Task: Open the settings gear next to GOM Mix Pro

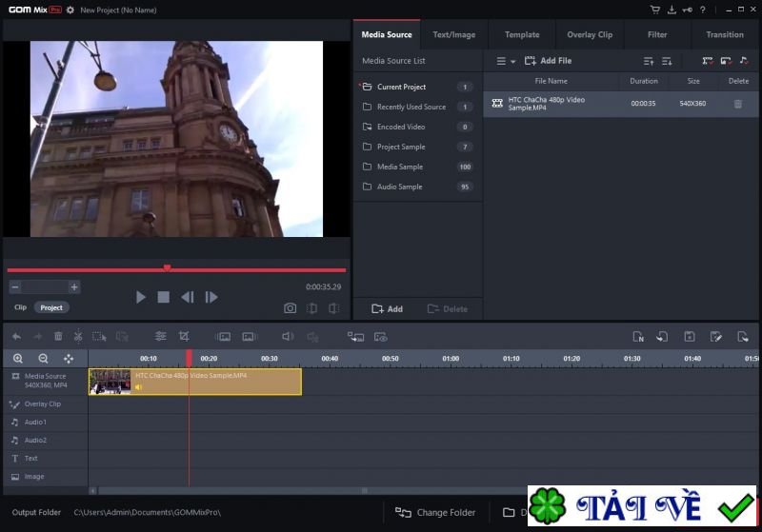Action: (x=70, y=10)
